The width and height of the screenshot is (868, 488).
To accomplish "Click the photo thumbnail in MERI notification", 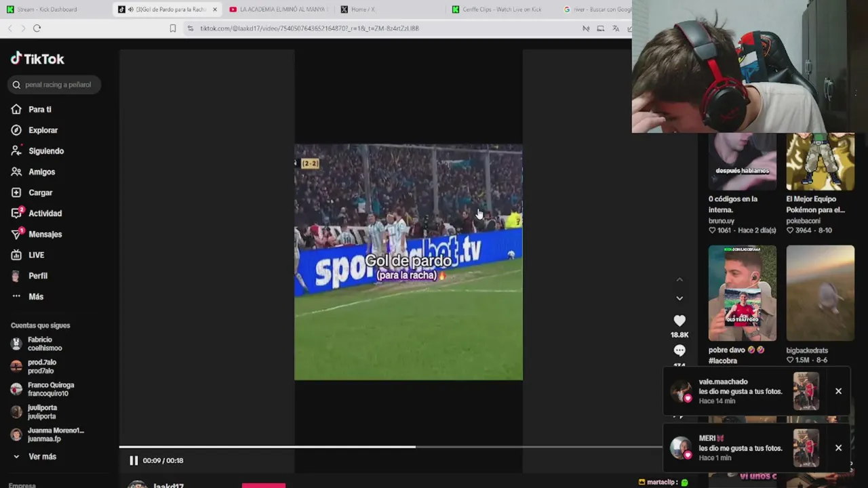I will [806, 448].
